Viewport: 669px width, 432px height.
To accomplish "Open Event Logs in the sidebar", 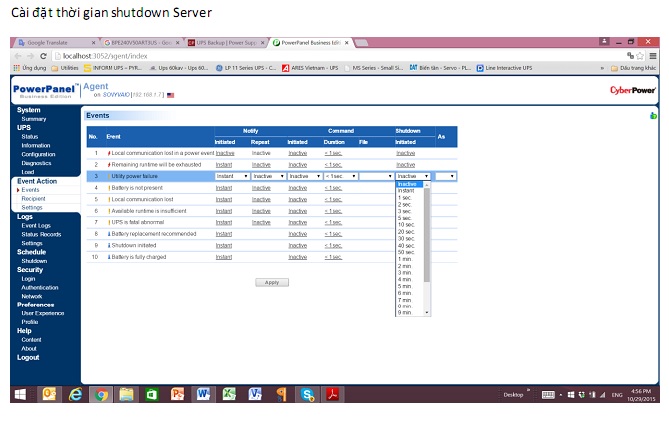I will point(36,225).
